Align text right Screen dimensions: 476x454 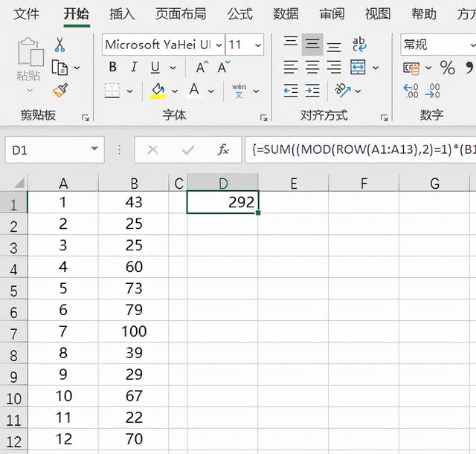tap(334, 67)
